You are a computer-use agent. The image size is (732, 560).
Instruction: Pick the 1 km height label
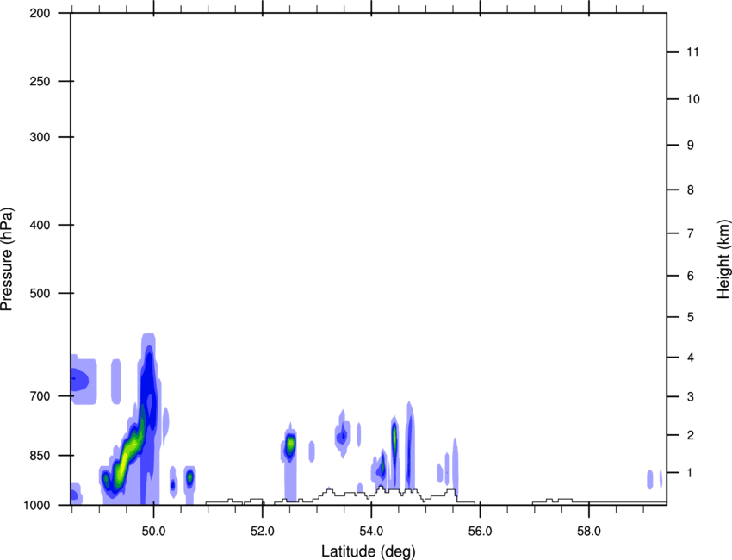(691, 473)
